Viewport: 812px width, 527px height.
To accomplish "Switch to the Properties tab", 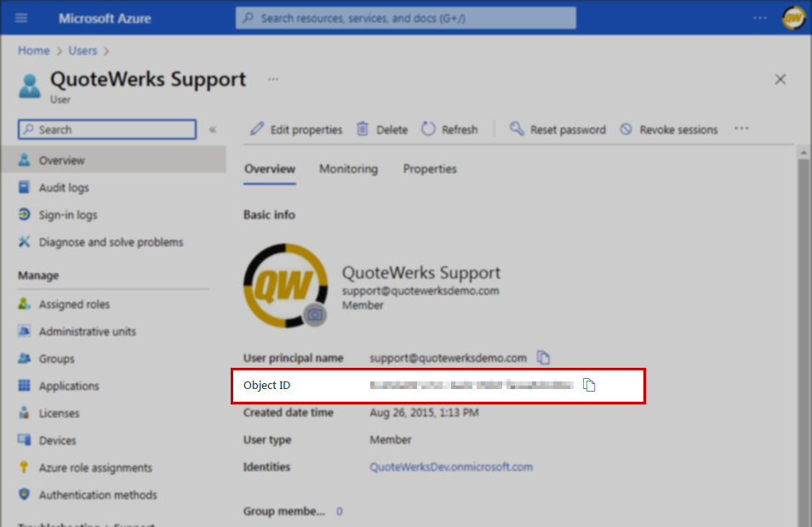I will [x=430, y=169].
